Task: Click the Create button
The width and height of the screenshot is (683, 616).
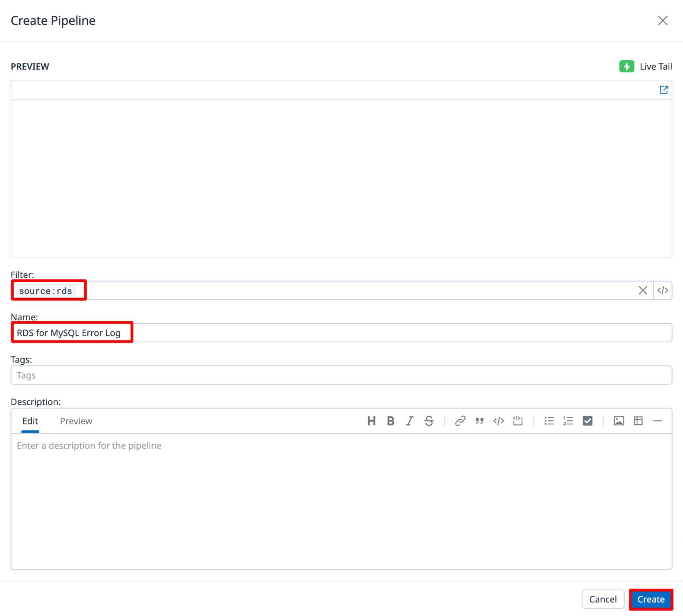Action: 651,599
